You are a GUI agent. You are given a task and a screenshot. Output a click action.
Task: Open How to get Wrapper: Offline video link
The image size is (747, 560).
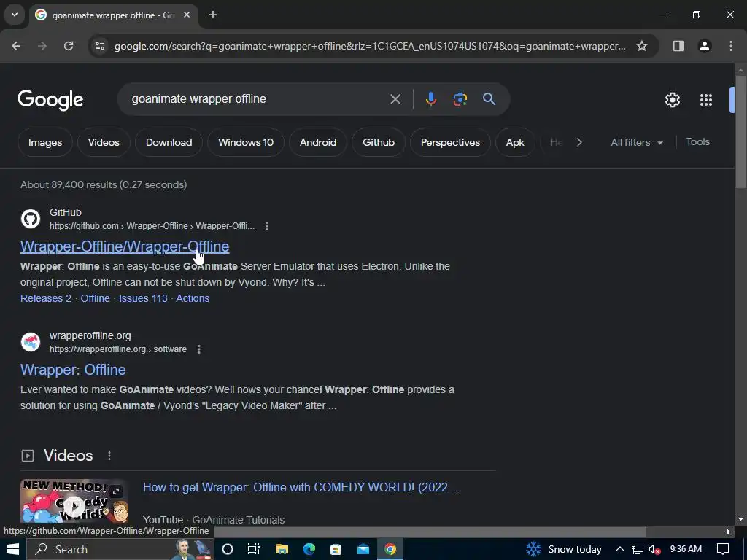tap(301, 487)
